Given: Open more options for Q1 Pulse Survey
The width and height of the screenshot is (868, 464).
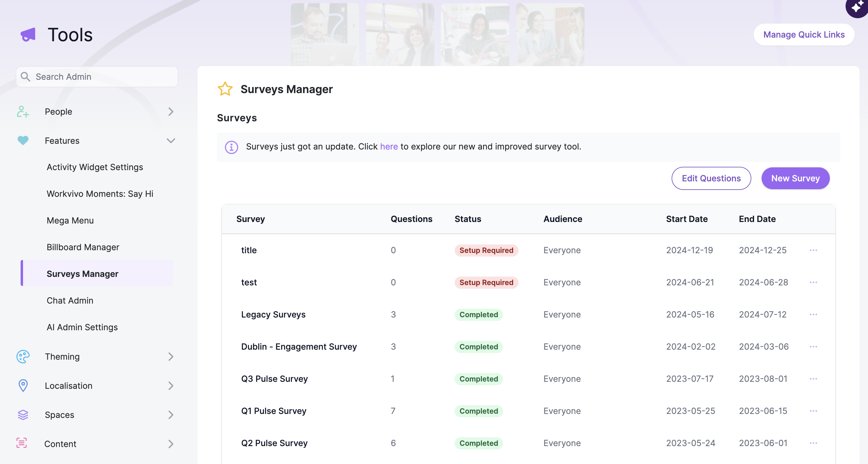Looking at the screenshot, I should coord(813,411).
